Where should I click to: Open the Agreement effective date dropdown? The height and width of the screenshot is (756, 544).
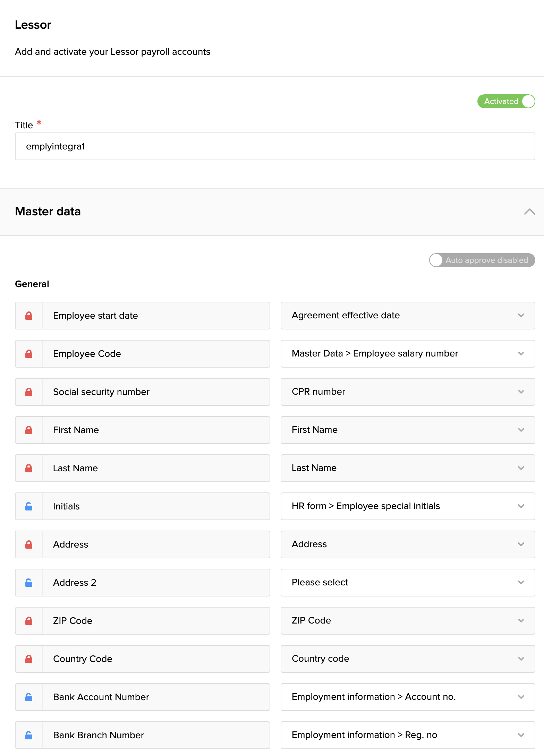408,316
